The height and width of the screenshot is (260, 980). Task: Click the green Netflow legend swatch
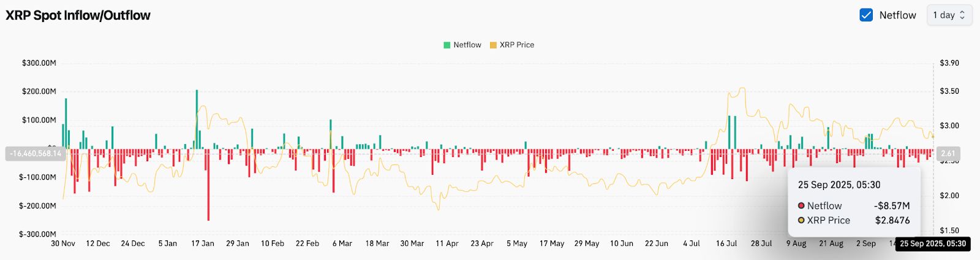click(x=447, y=45)
